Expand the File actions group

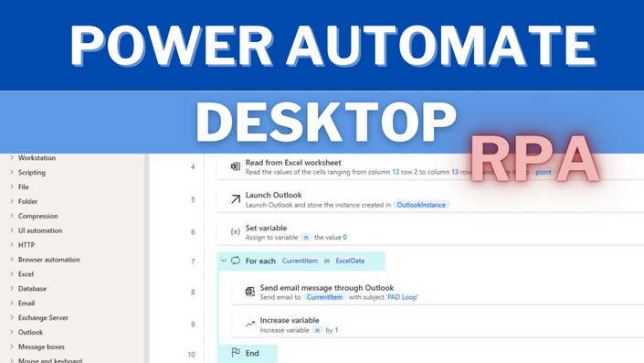click(12, 187)
